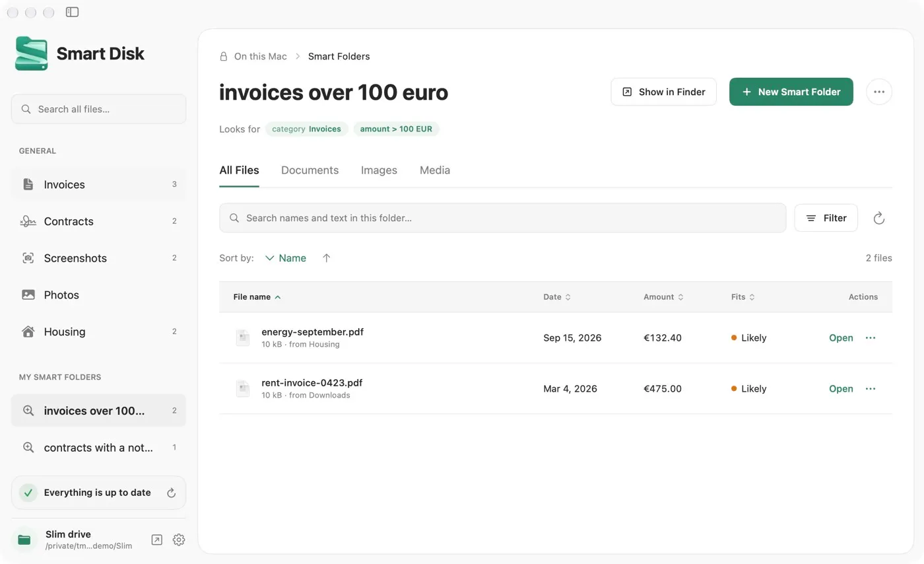Open the Filter options

coord(826,218)
